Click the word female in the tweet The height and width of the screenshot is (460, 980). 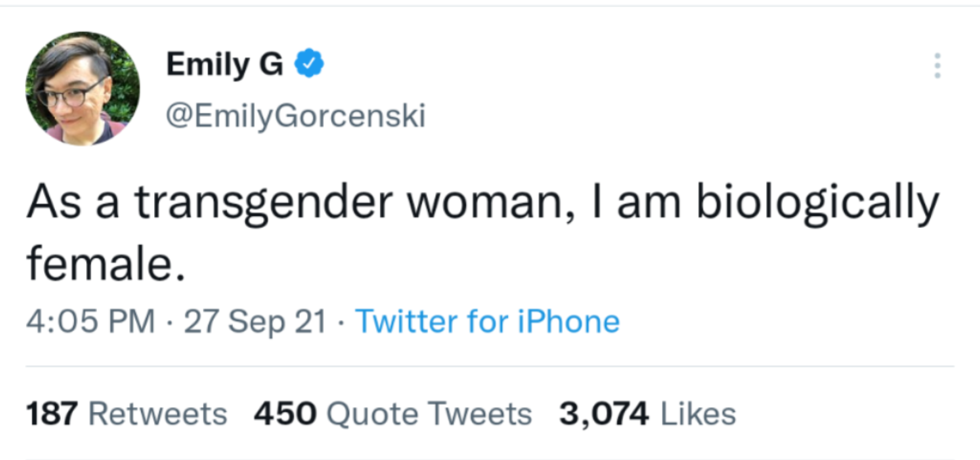tap(100, 264)
